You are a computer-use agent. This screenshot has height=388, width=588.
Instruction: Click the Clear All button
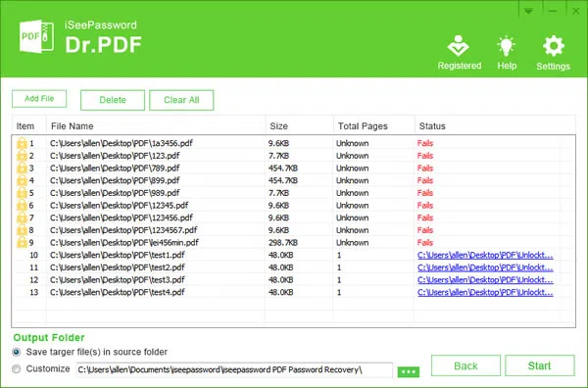tap(181, 100)
